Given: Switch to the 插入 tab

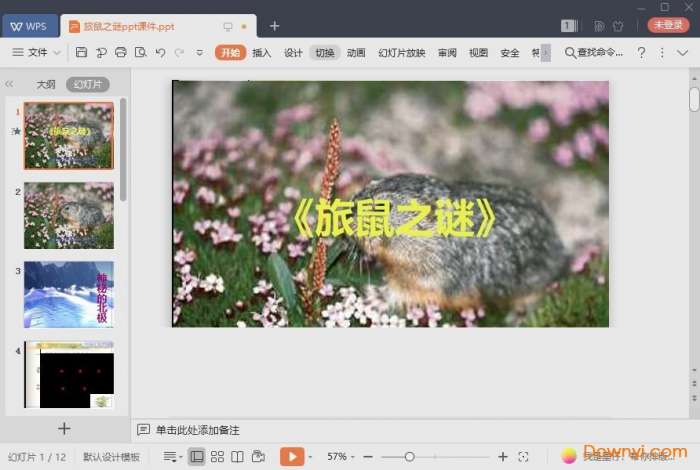Looking at the screenshot, I should tap(262, 53).
